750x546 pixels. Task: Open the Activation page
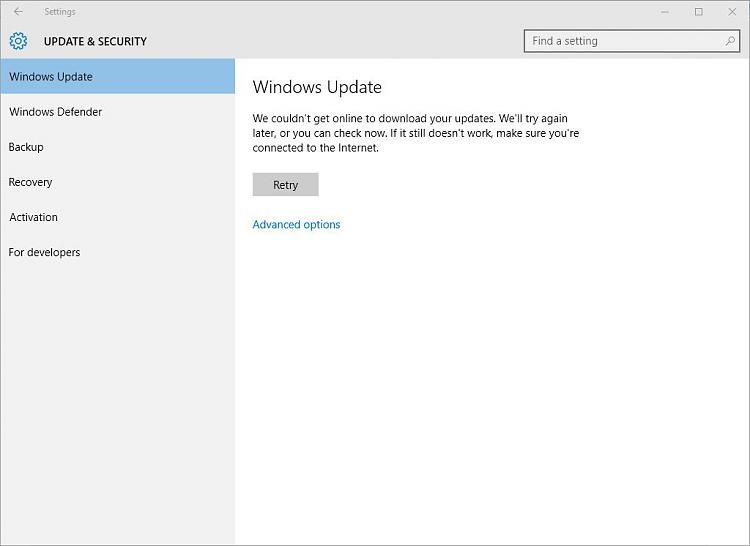(x=118, y=217)
